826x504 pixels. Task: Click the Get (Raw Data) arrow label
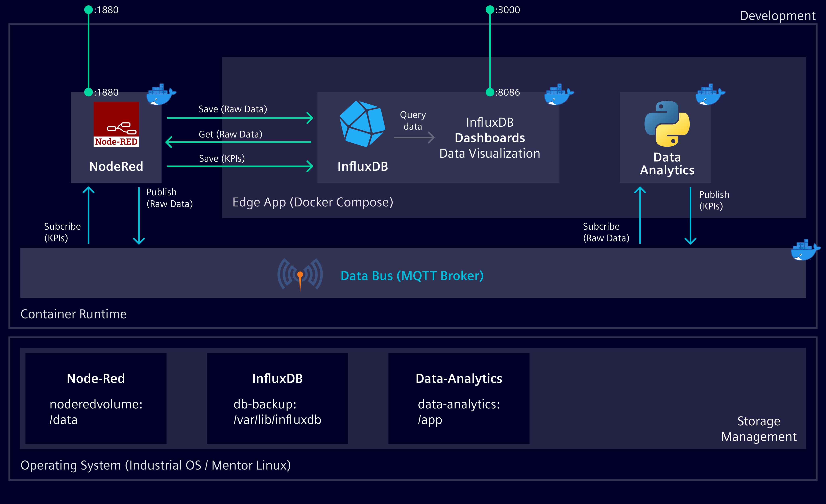pos(230,134)
